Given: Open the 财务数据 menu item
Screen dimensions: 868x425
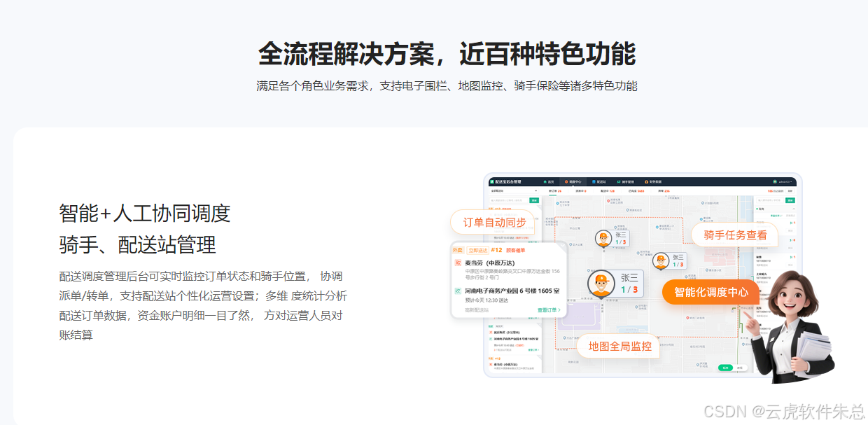Looking at the screenshot, I should click(652, 181).
